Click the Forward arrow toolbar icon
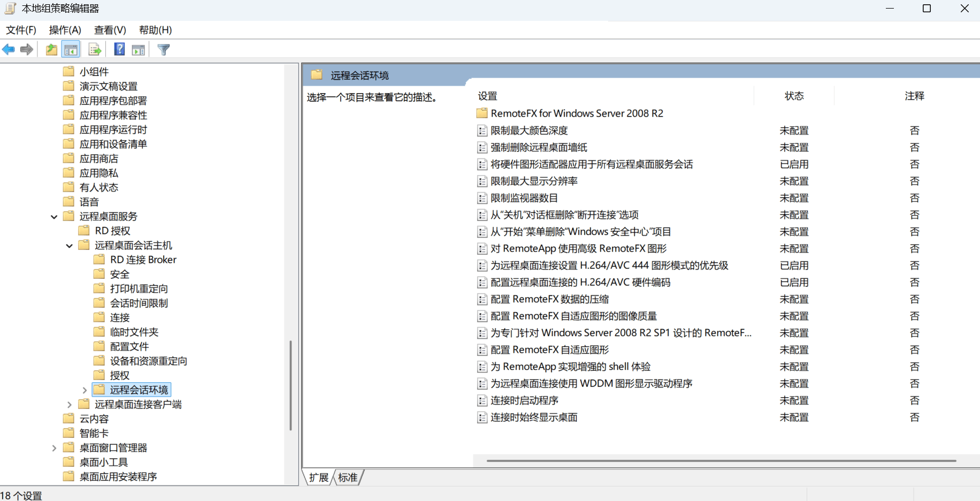The height and width of the screenshot is (501, 980). tap(27, 50)
